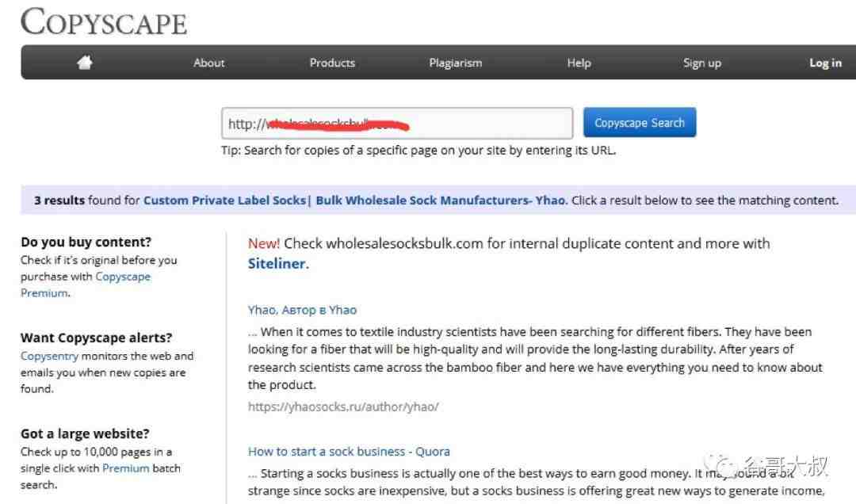
Task: Open the Copysentry link
Action: click(50, 356)
